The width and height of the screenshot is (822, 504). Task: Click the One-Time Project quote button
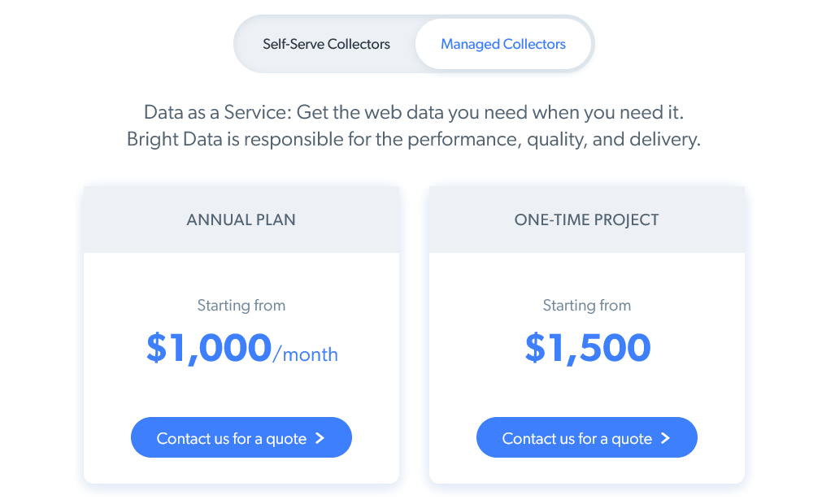586,437
